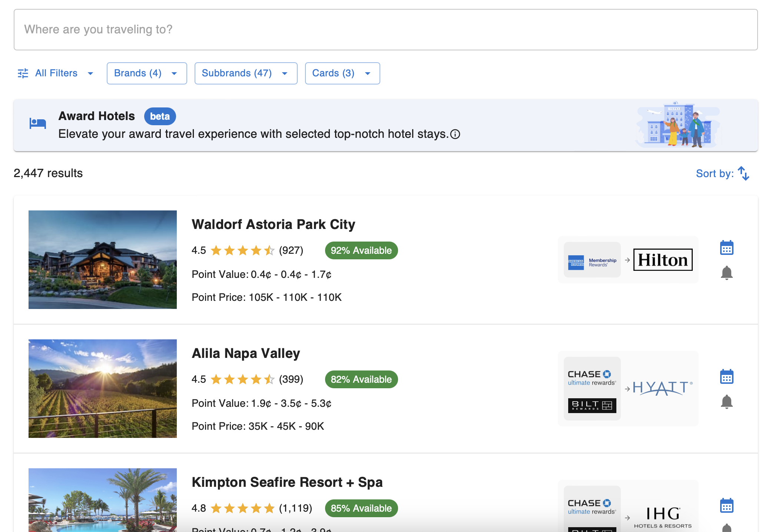Click 'Point Value: 1.9¢ - 3.5¢ - 5.3¢'
Screen dimensions: 765x532
tap(262, 403)
